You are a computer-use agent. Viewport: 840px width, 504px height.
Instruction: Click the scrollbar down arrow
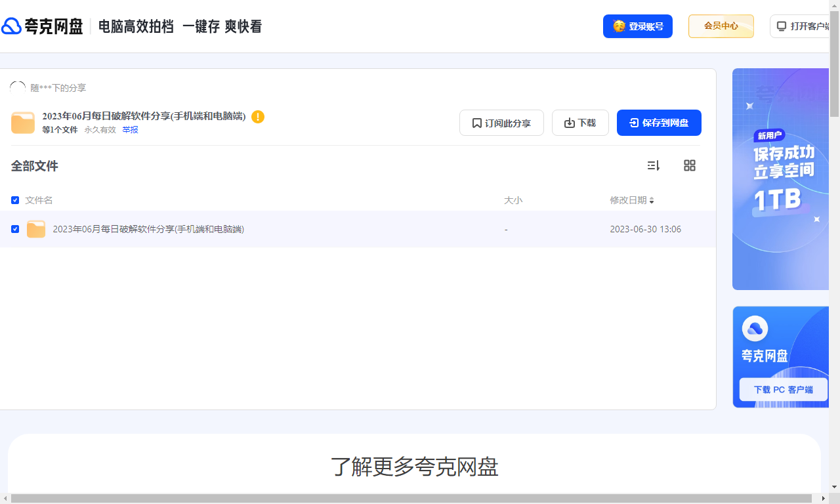pos(835,487)
